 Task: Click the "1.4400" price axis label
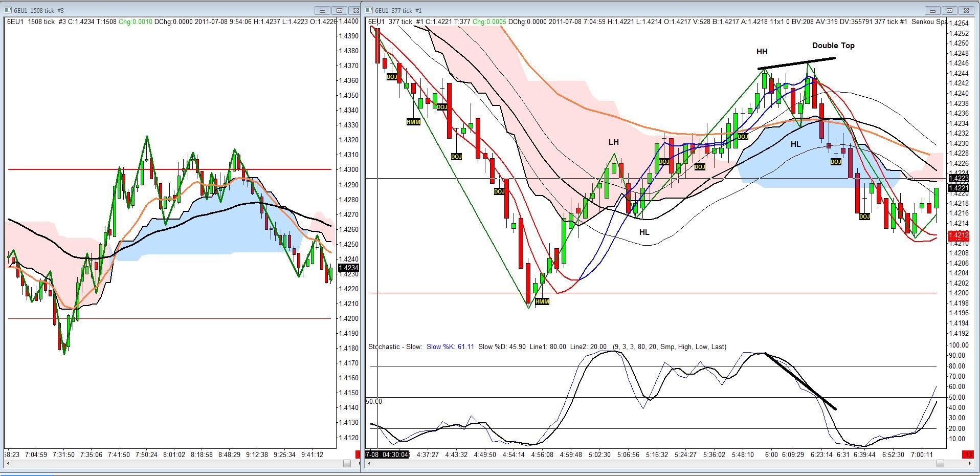click(x=348, y=21)
